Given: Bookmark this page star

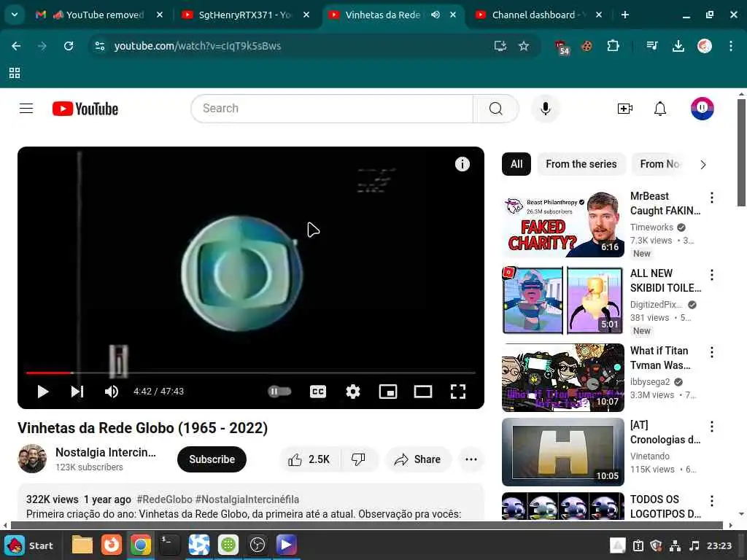Looking at the screenshot, I should (524, 46).
